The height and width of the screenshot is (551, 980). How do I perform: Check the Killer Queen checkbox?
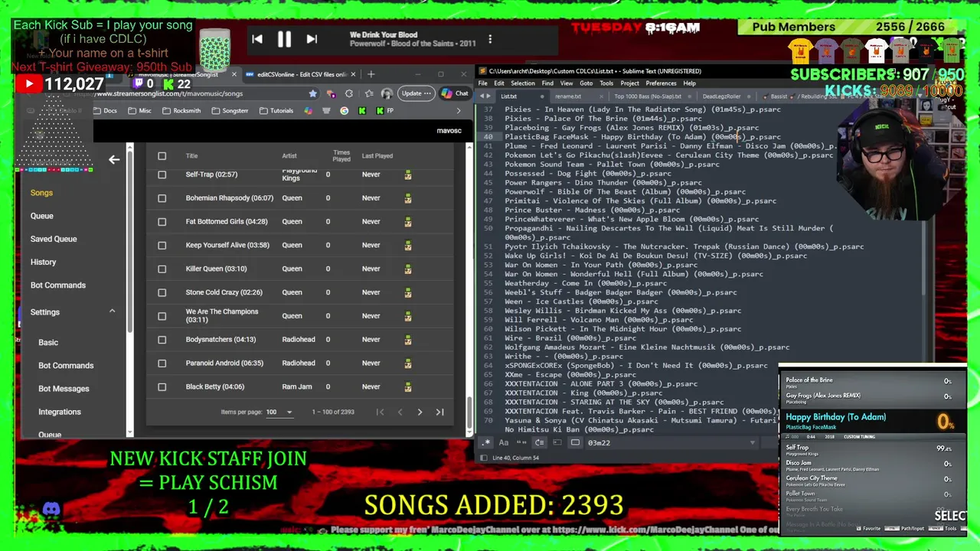pos(162,269)
